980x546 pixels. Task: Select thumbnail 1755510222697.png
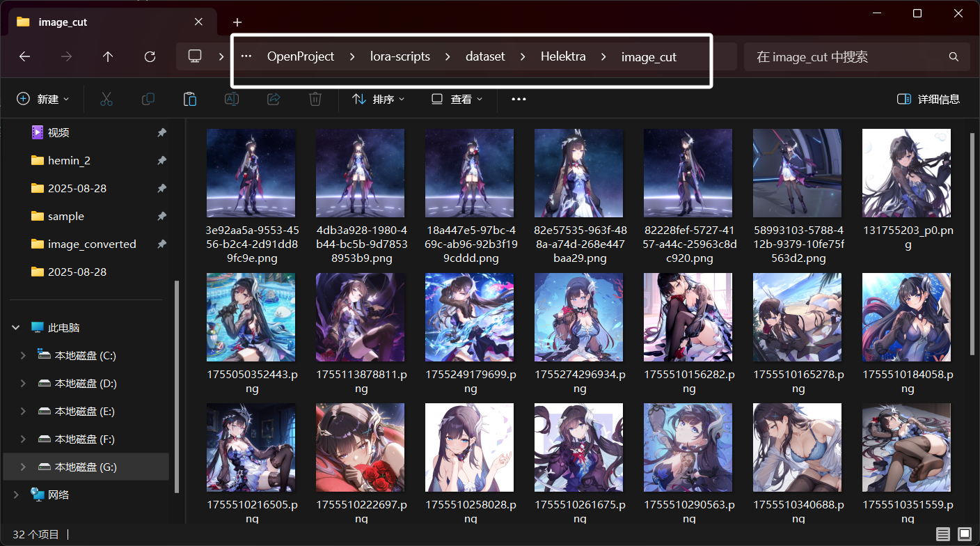click(360, 447)
